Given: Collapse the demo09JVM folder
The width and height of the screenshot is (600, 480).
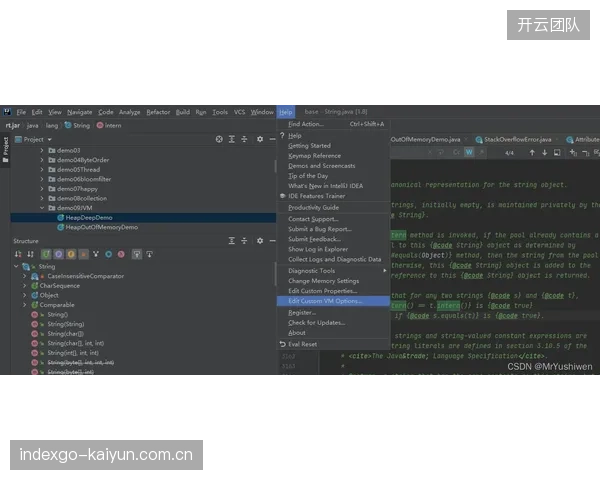Looking at the screenshot, I should (42, 208).
